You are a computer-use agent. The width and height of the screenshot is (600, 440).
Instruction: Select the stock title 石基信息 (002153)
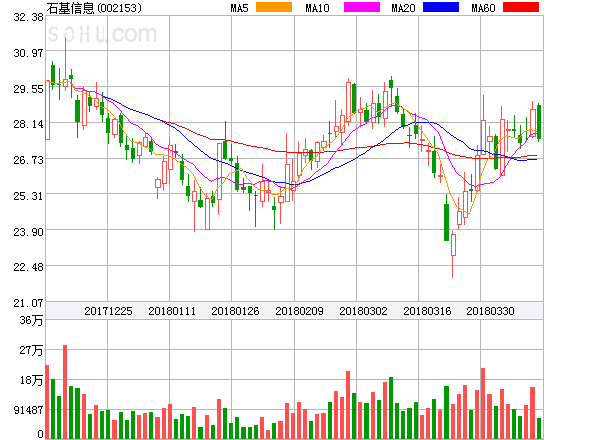(94, 8)
